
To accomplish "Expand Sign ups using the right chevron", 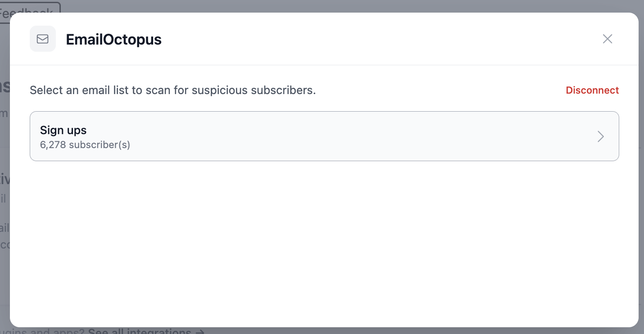I will (600, 136).
